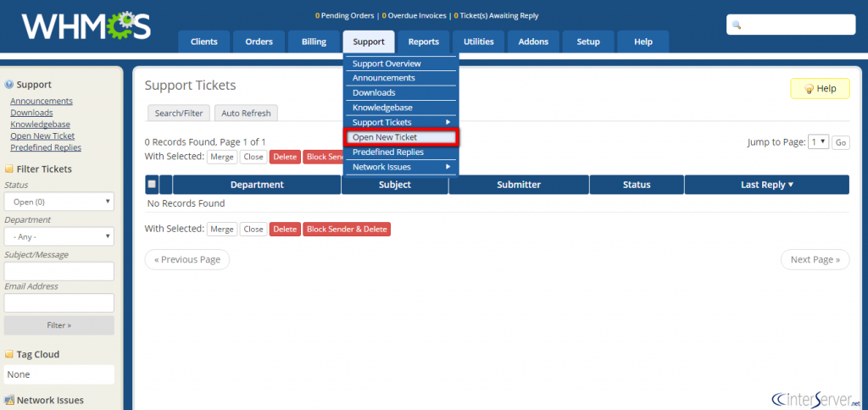Switch to Auto Refresh tab
This screenshot has width=868, height=410.
247,114
